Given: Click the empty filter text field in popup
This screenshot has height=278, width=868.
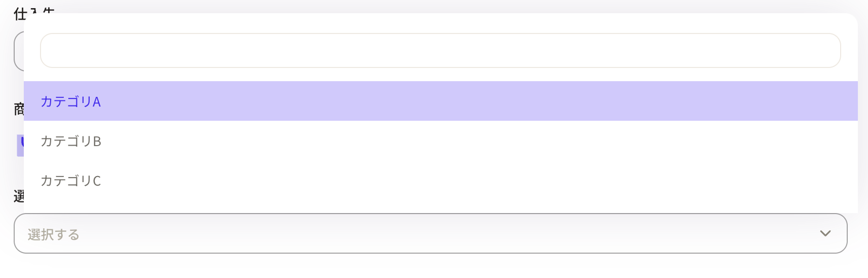Looking at the screenshot, I should click(x=441, y=50).
